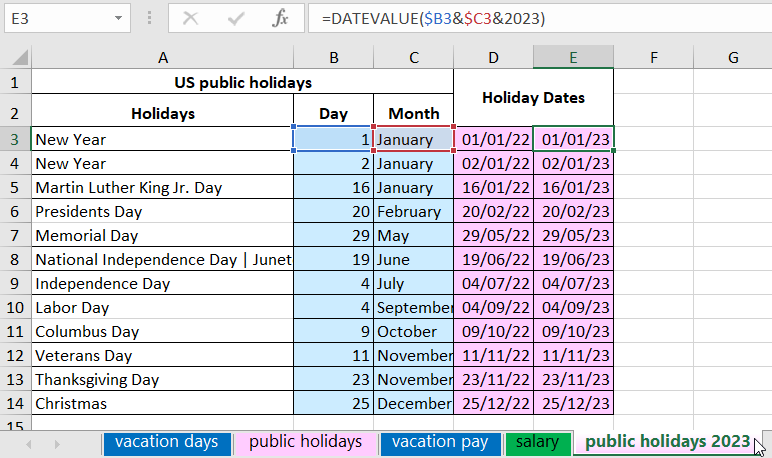Select the Presidents Day cell
Image resolution: width=772 pixels, height=458 pixels.
[x=162, y=212]
